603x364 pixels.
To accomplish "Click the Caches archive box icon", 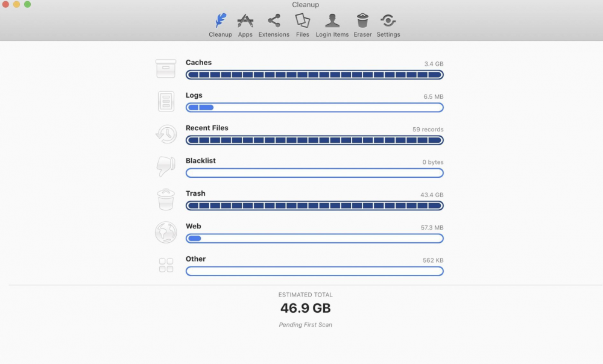I will pos(166,69).
